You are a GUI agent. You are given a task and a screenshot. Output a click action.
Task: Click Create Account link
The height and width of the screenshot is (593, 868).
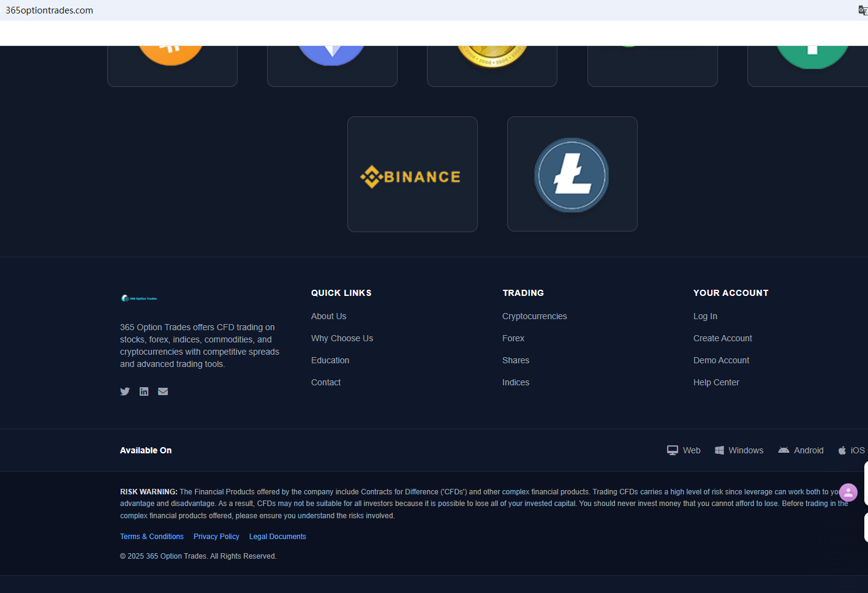click(723, 338)
